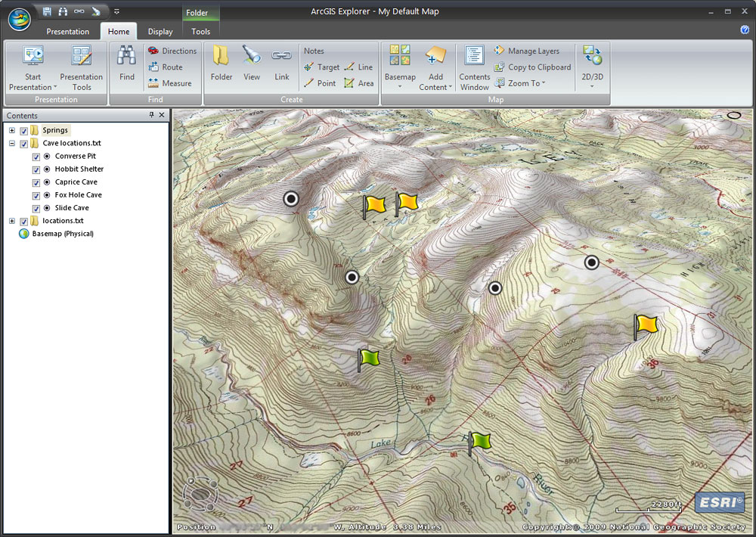Add a Point note
The image size is (756, 537).
point(320,83)
